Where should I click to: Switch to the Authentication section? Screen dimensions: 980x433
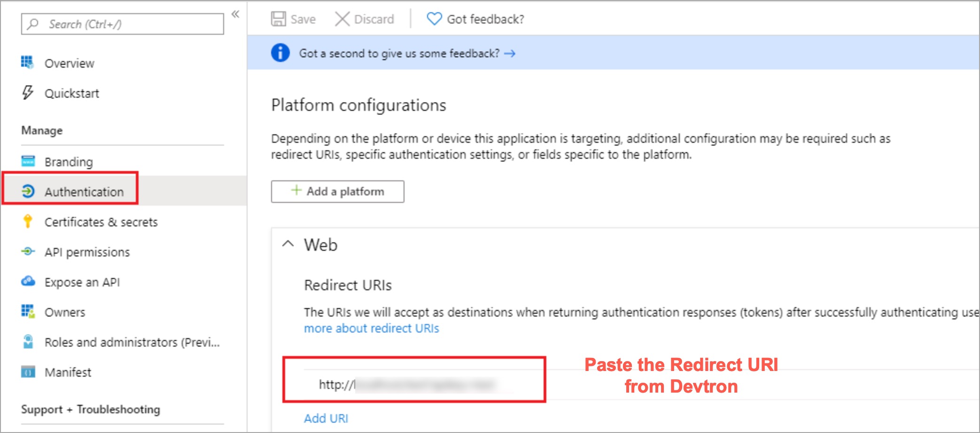click(x=84, y=191)
